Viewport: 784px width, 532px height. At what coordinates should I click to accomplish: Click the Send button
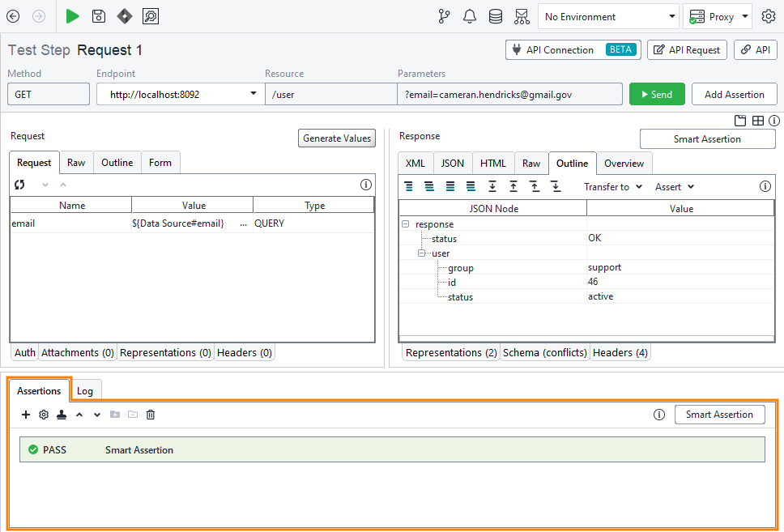(x=657, y=93)
